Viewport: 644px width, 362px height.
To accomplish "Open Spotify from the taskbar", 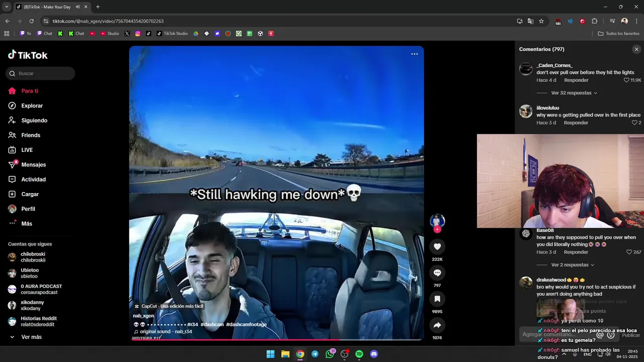I will tap(359, 354).
